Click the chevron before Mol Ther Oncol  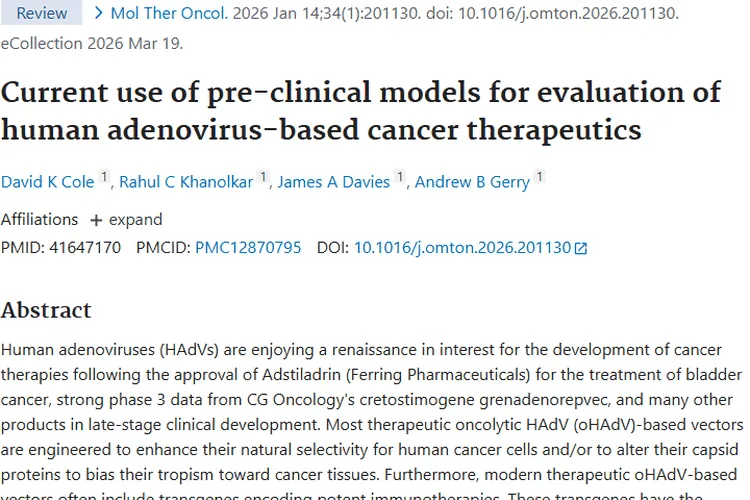click(x=98, y=13)
